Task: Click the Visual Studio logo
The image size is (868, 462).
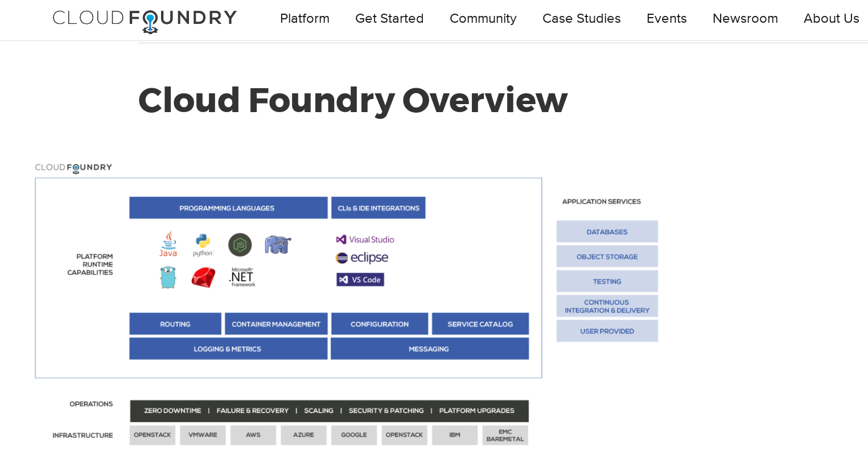Action: (365, 240)
